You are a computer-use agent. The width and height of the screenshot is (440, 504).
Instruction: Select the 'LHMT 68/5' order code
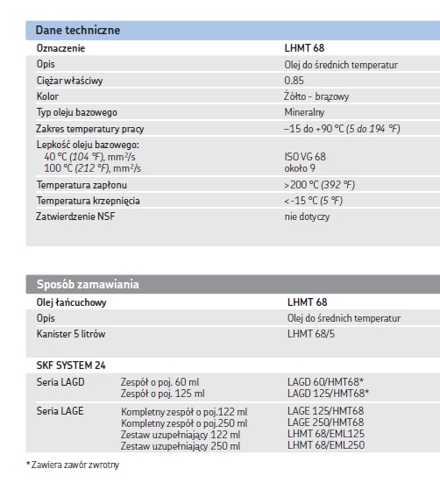click(311, 334)
